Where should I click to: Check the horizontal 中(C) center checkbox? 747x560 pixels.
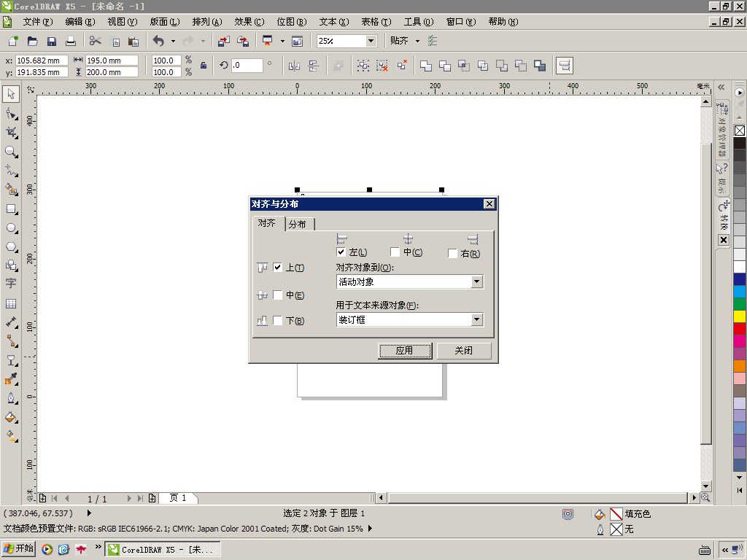click(395, 252)
